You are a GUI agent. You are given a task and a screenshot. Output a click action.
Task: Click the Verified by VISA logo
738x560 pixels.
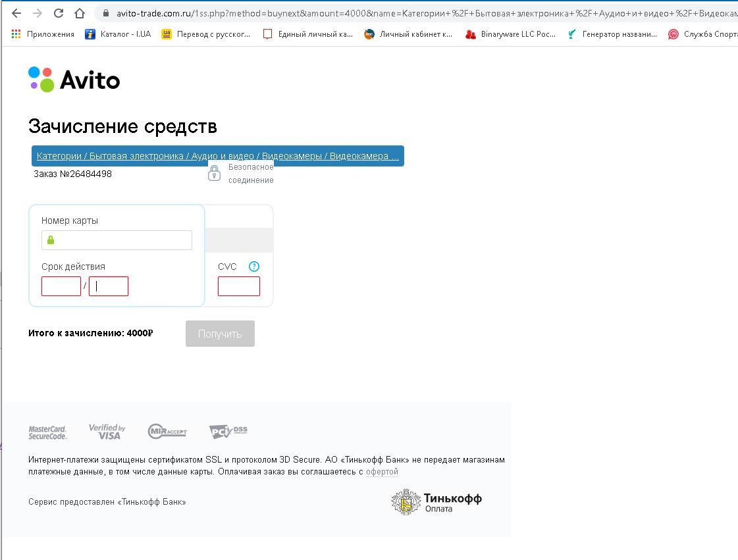point(107,432)
